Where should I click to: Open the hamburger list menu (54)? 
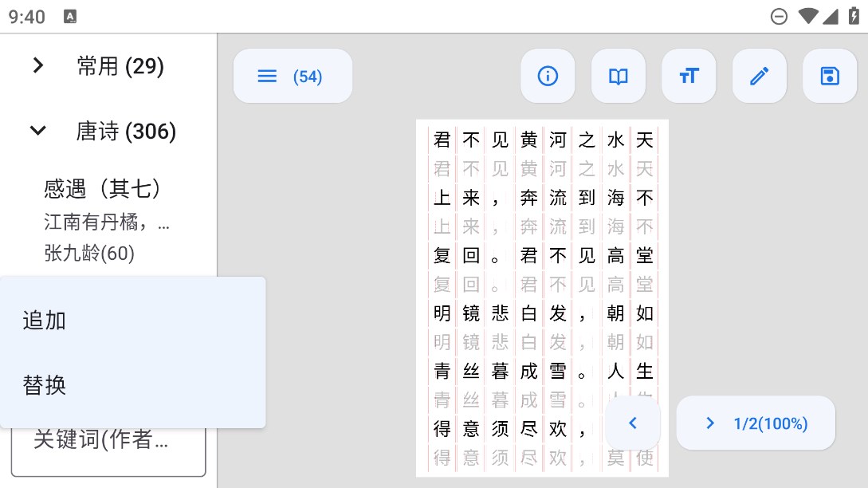coord(293,76)
